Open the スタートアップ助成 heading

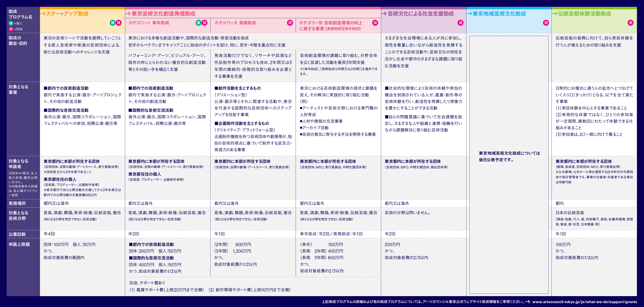pos(67,14)
